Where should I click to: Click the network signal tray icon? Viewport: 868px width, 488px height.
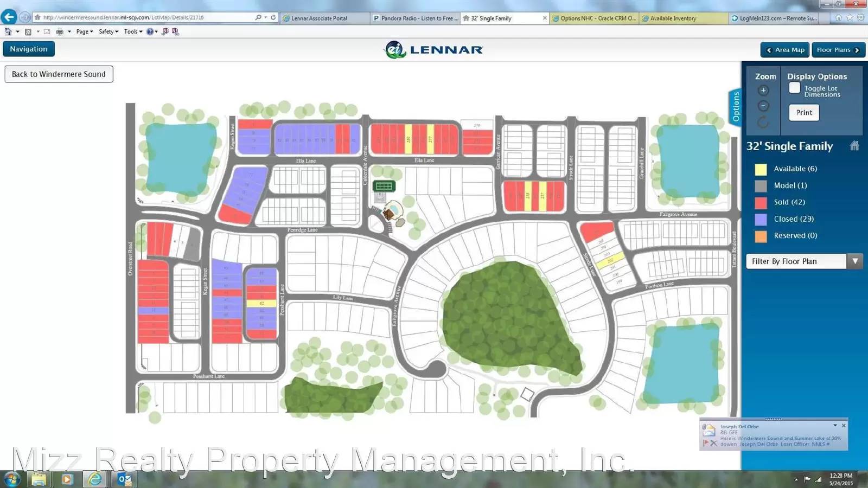pos(819,479)
